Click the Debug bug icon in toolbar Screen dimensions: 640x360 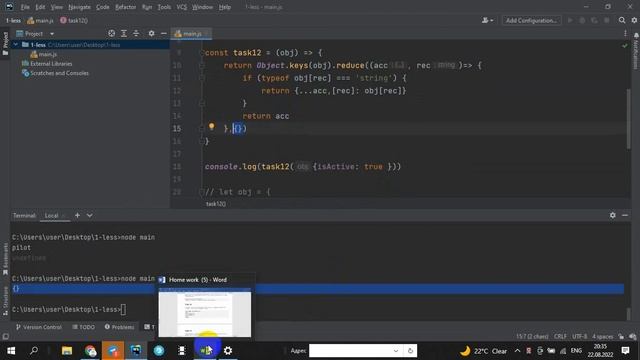582,20
